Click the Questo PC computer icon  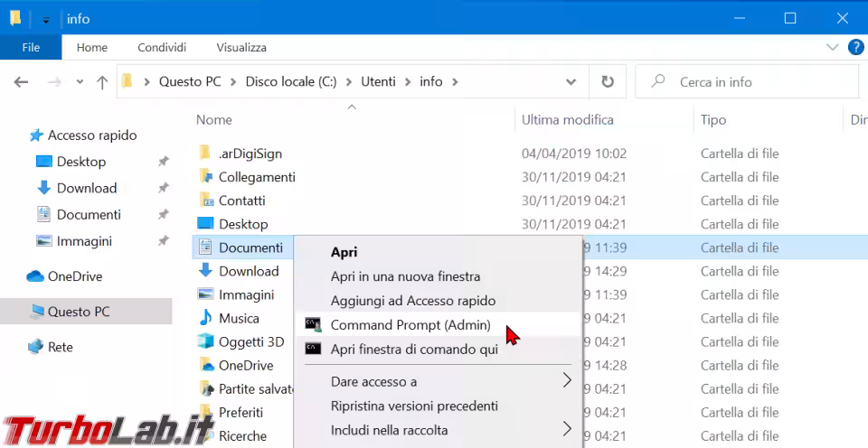(37, 312)
